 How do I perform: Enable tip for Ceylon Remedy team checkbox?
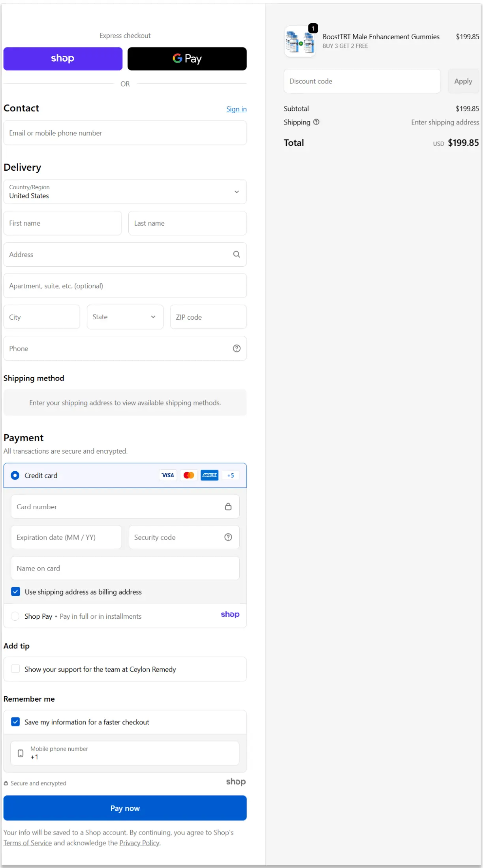pyautogui.click(x=15, y=669)
